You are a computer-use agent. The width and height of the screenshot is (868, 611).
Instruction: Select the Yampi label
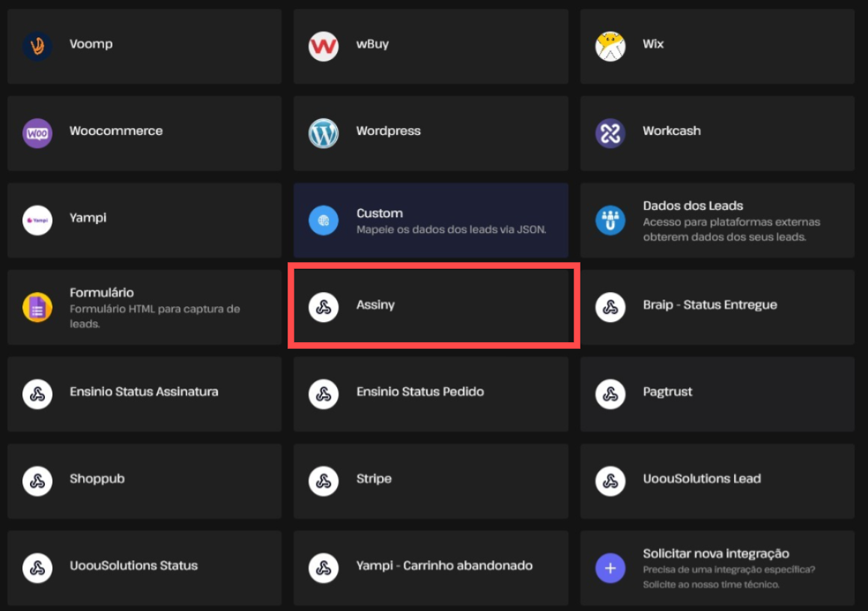point(88,218)
